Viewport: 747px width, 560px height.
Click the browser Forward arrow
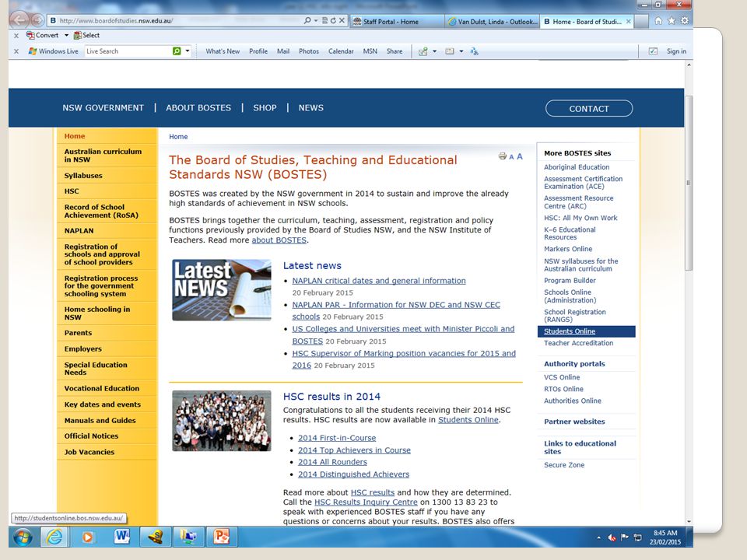tap(37, 20)
